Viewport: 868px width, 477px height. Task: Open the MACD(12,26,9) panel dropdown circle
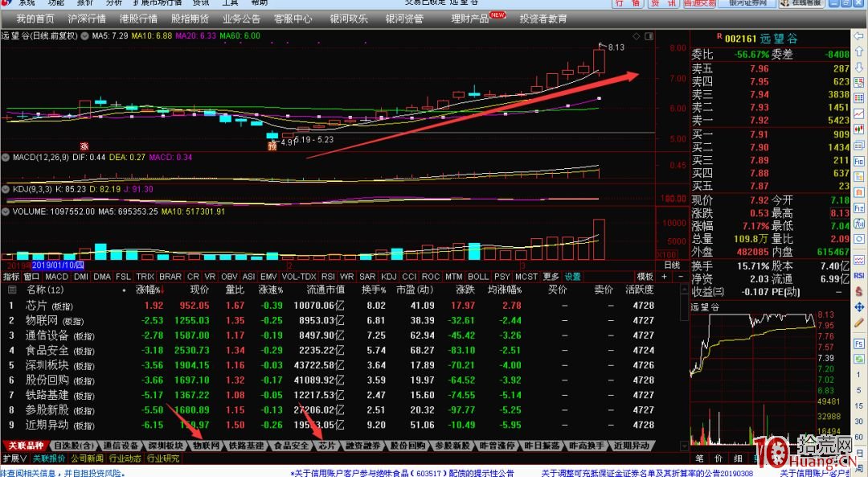point(6,158)
